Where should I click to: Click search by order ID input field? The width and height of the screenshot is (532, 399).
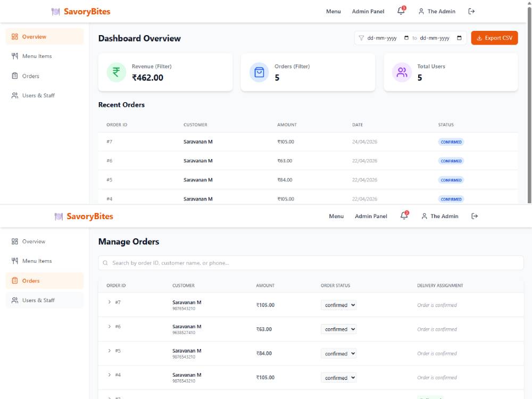click(311, 263)
